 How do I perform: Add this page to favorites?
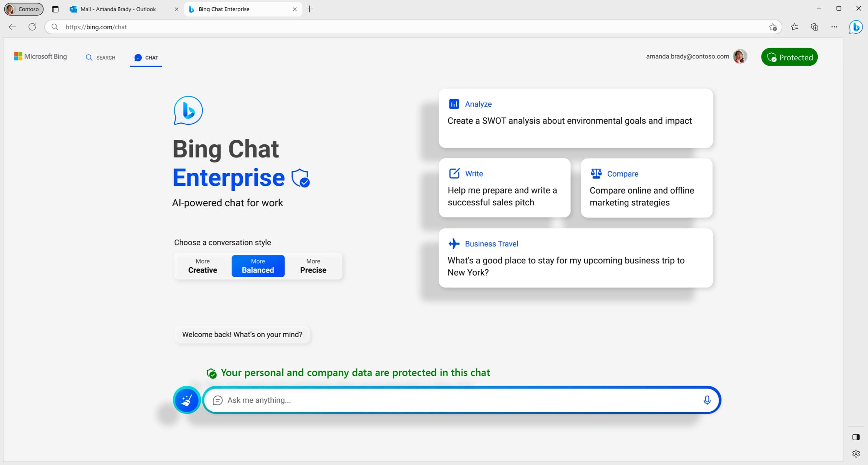point(773,27)
